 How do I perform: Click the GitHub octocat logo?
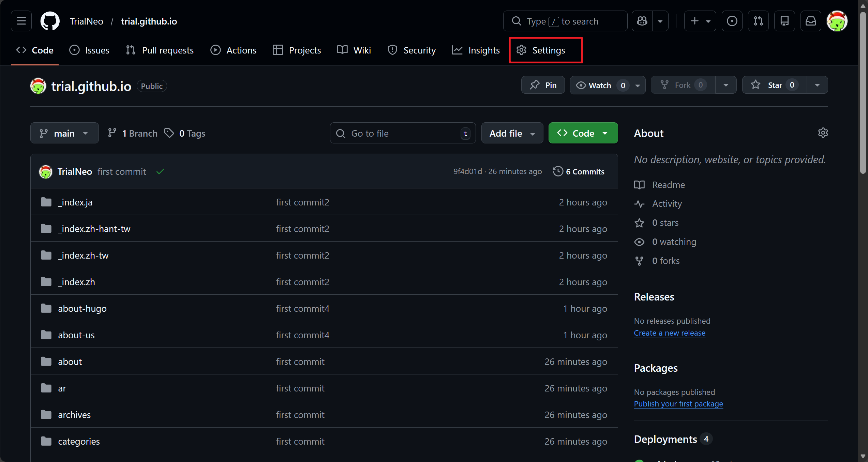50,21
